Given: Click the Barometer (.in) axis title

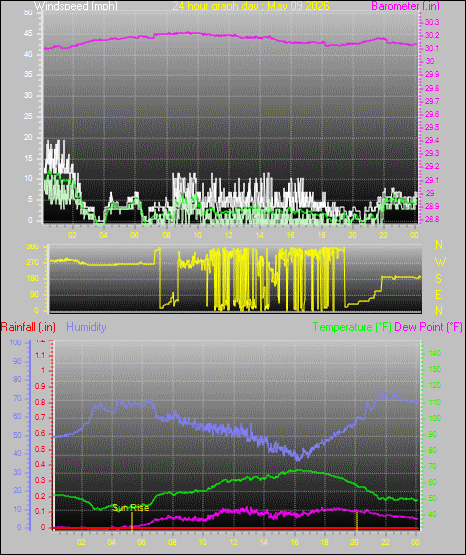Looking at the screenshot, I should (x=406, y=6).
